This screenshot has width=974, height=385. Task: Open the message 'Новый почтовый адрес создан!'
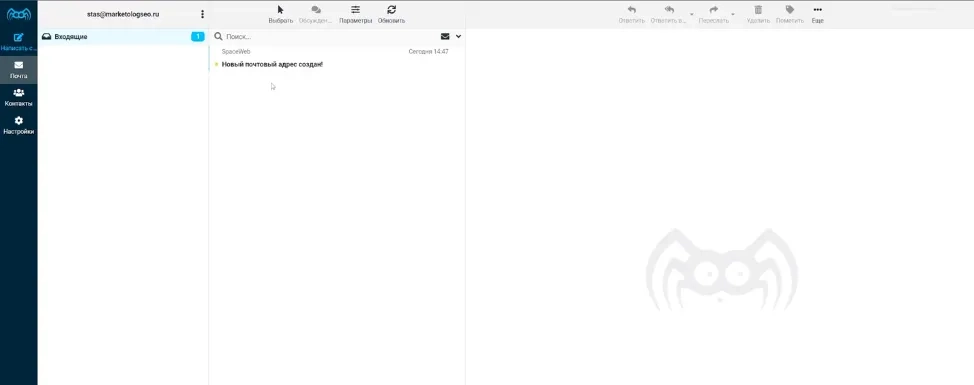[272, 64]
